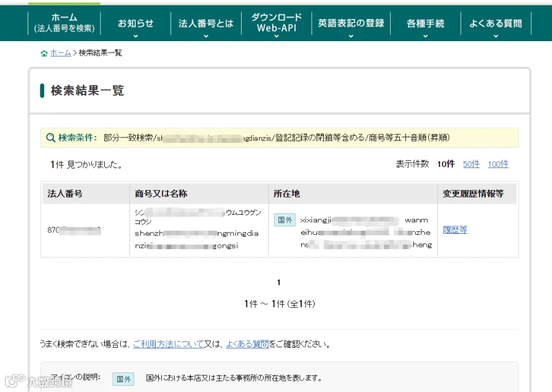Viewport: 552px width, 392px height.
Task: Click the 1件 見つかりました result count
Action: coord(86,164)
